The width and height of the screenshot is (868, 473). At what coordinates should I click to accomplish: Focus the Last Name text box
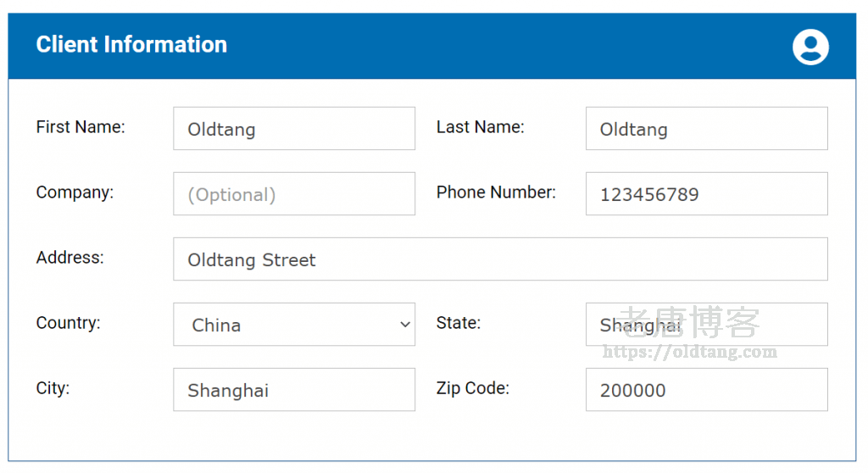706,129
